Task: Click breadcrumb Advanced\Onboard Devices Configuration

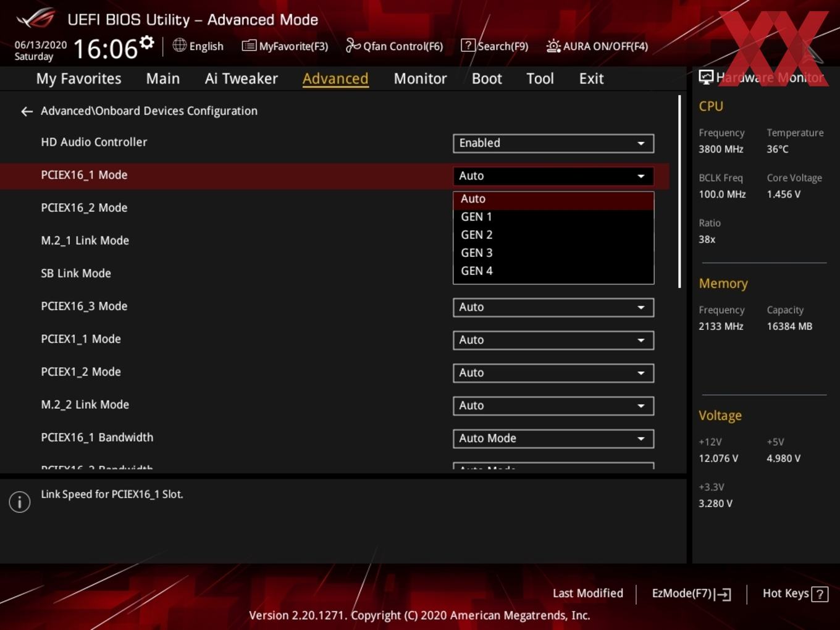Action: pos(149,111)
